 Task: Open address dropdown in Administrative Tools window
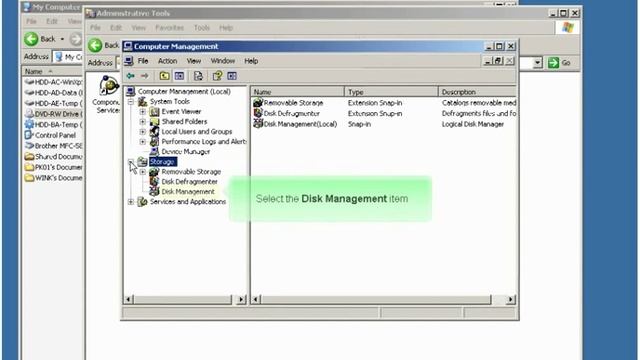538,63
